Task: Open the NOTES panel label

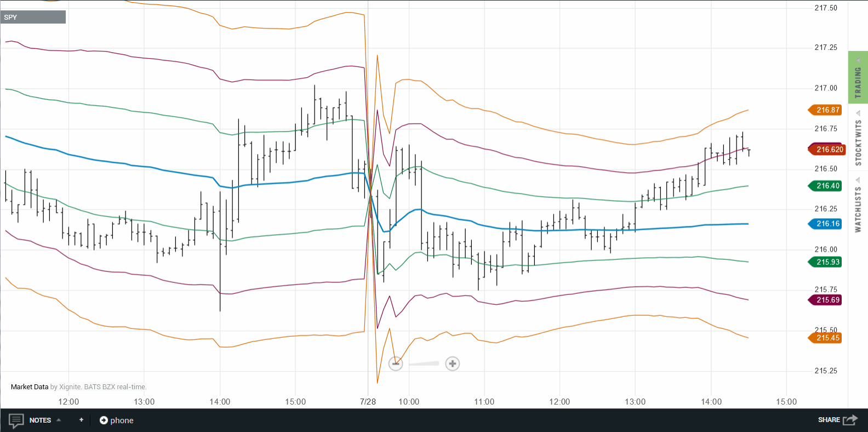Action: click(x=40, y=420)
